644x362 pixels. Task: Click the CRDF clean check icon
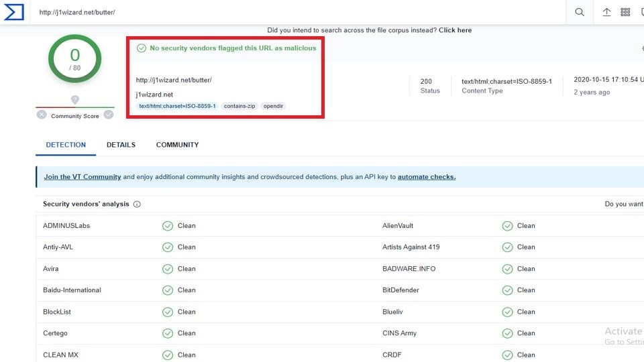tap(508, 355)
